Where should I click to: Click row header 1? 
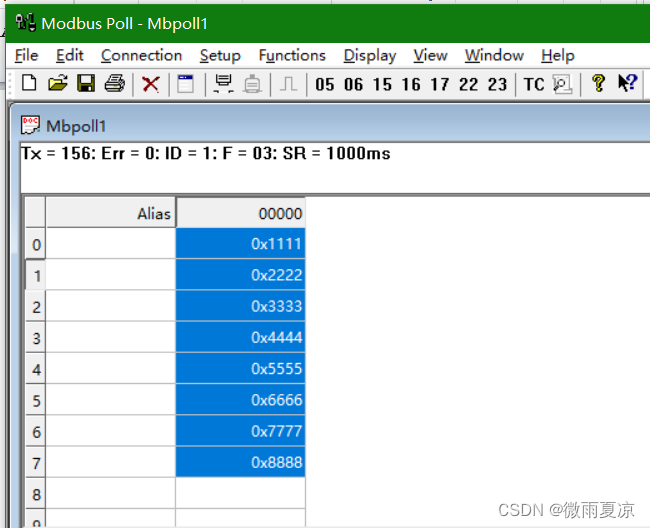[36, 275]
